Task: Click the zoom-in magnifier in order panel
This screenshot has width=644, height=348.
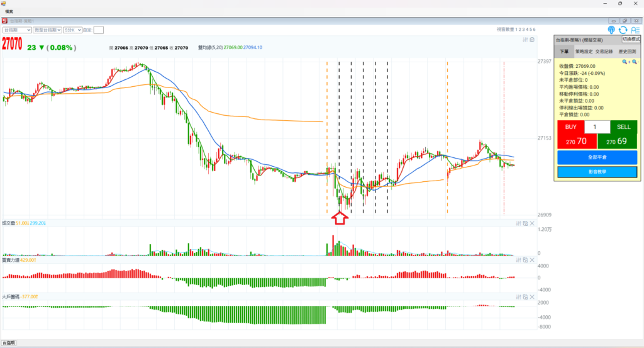Action: point(626,62)
